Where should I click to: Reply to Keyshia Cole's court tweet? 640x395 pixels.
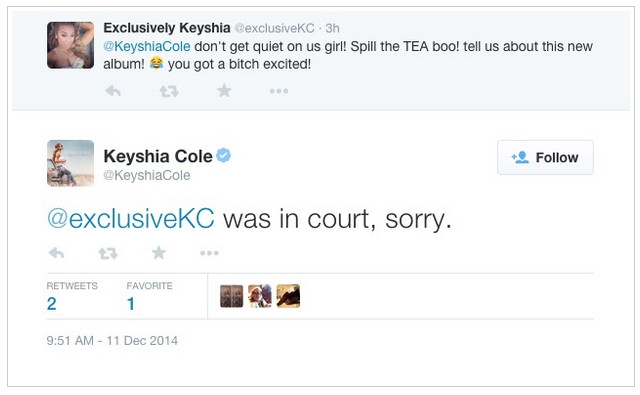[x=56, y=253]
